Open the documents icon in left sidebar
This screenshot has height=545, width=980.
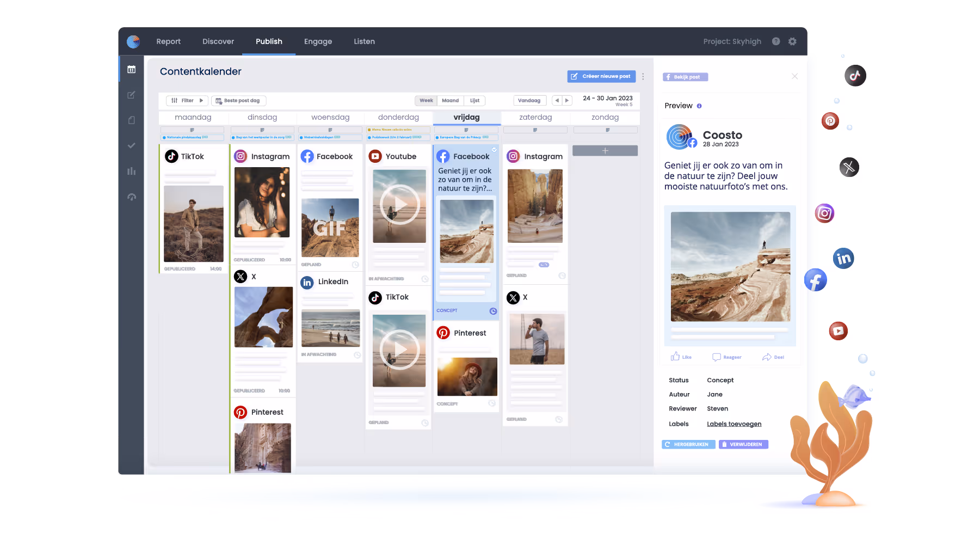[131, 120]
